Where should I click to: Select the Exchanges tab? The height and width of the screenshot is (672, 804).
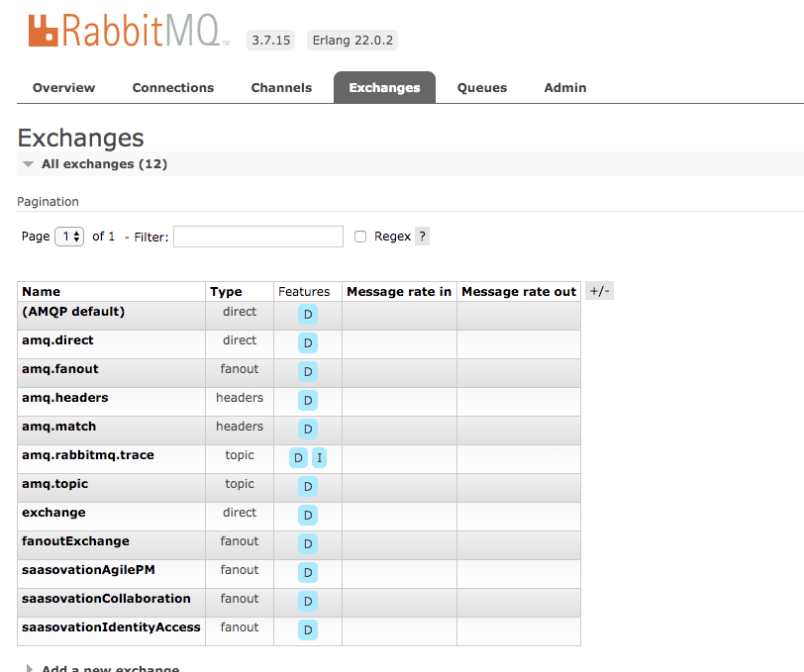pyautogui.click(x=384, y=88)
